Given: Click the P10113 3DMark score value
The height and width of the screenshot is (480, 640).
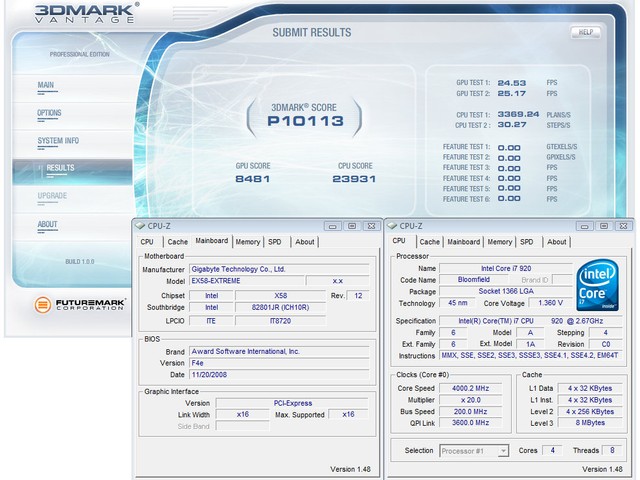Looking at the screenshot, I should point(305,121).
